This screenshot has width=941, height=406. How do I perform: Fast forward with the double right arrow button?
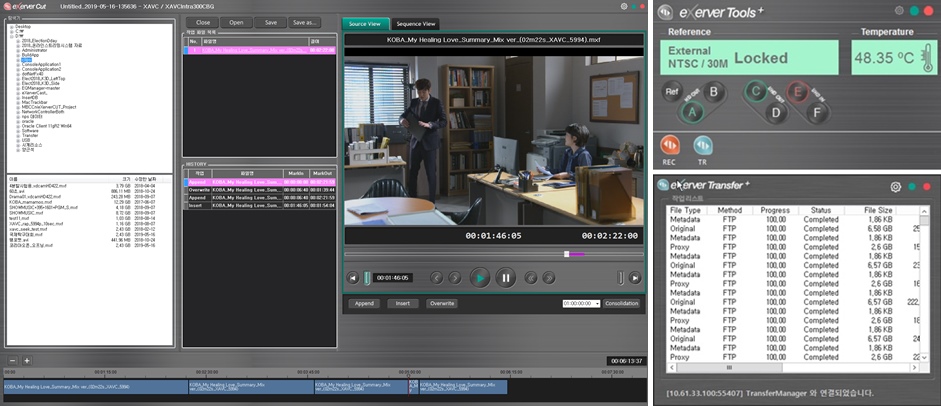pos(549,278)
